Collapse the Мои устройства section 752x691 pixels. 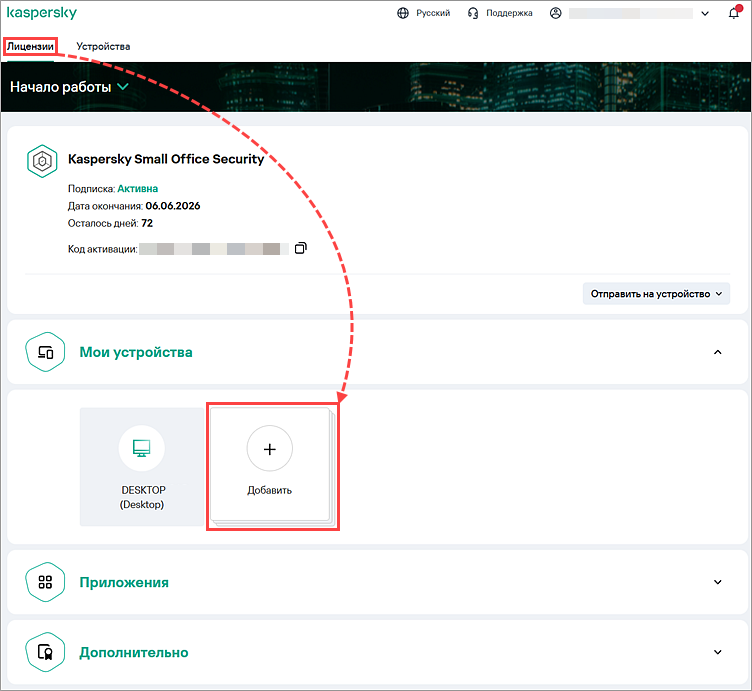[717, 352]
